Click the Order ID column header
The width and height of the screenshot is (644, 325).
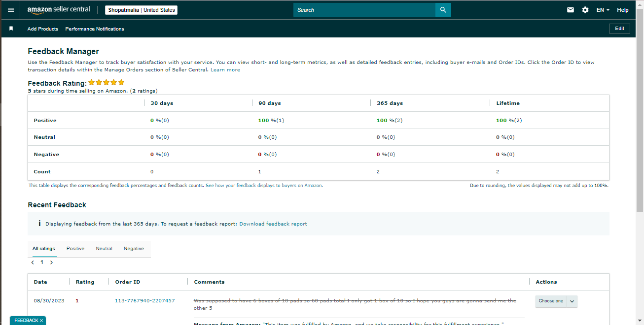tap(128, 282)
